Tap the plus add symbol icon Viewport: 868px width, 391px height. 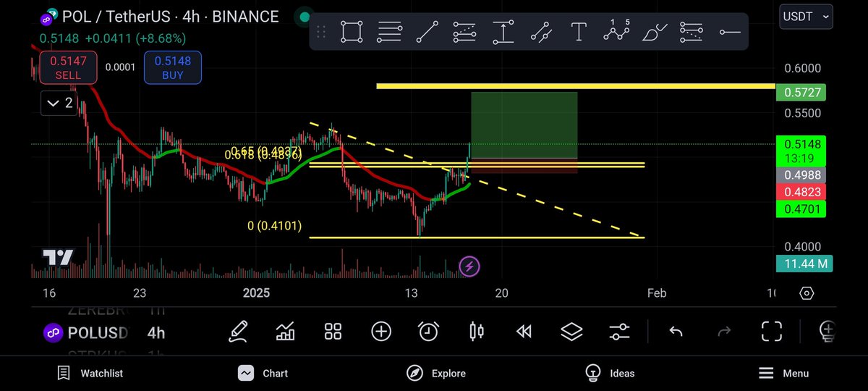coord(381,332)
